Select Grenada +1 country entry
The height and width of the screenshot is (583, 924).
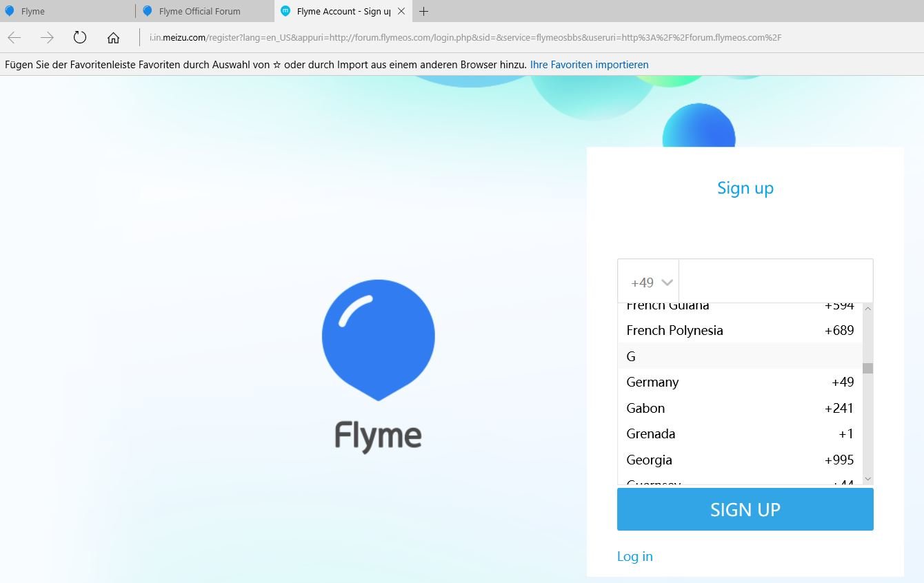pos(740,433)
